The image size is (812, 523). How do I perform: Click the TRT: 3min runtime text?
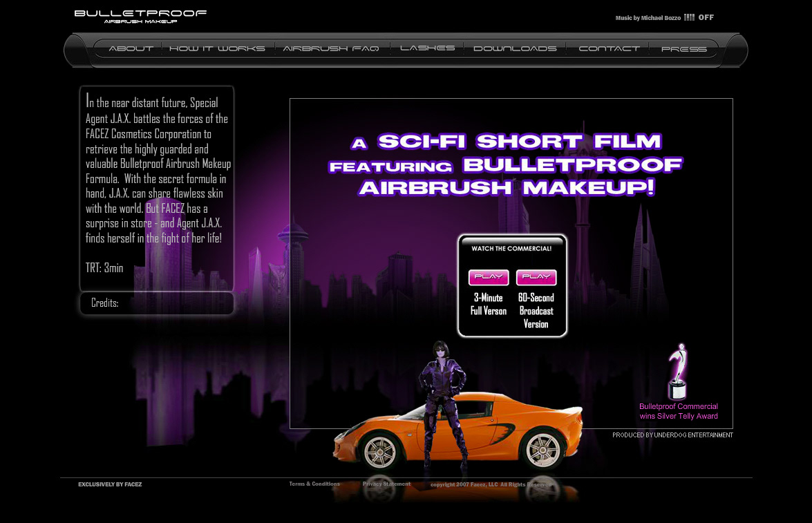point(104,267)
